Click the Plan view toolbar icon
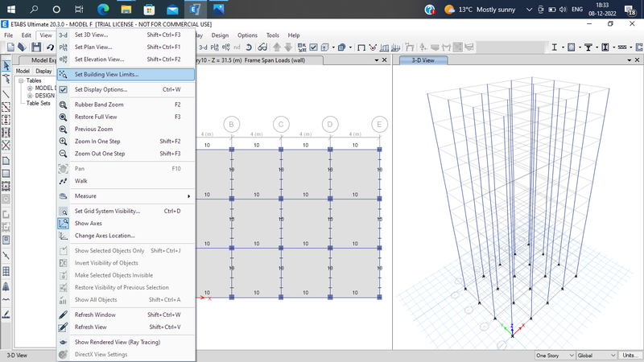644x362 pixels. click(214, 47)
